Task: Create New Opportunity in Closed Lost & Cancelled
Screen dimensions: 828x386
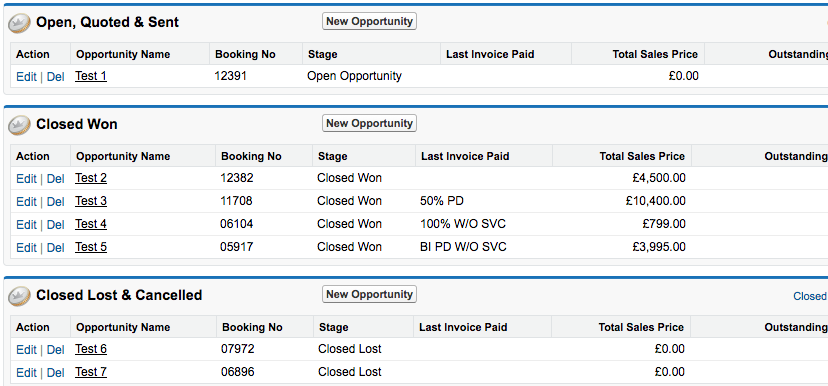Action: [x=369, y=294]
